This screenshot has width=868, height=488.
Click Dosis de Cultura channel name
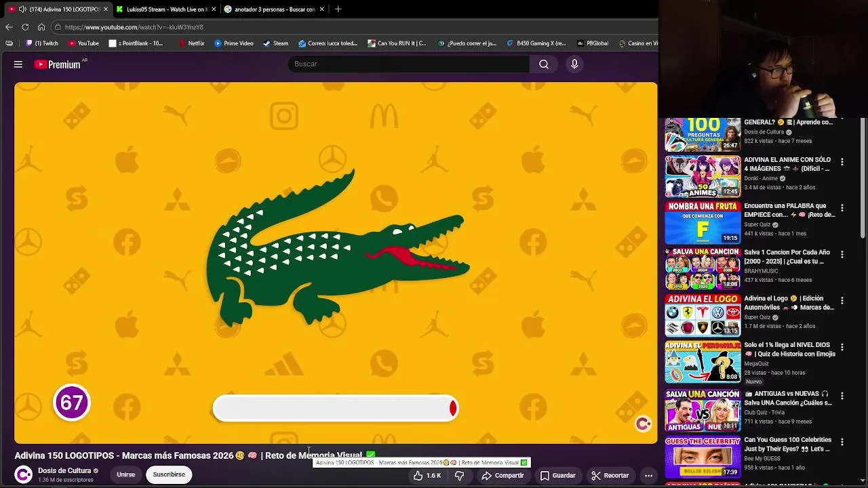point(64,470)
